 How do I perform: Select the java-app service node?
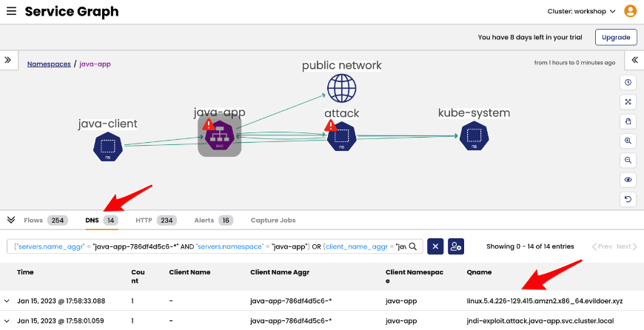pos(220,136)
